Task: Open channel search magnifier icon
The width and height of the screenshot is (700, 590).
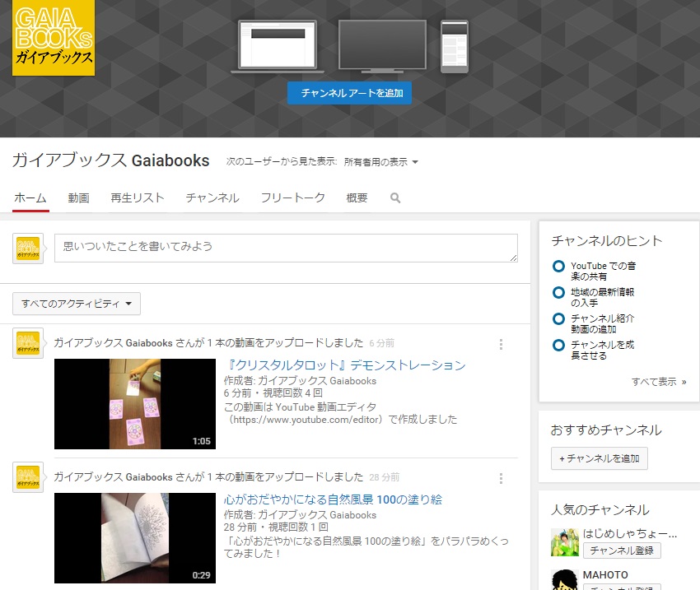Action: coord(395,197)
